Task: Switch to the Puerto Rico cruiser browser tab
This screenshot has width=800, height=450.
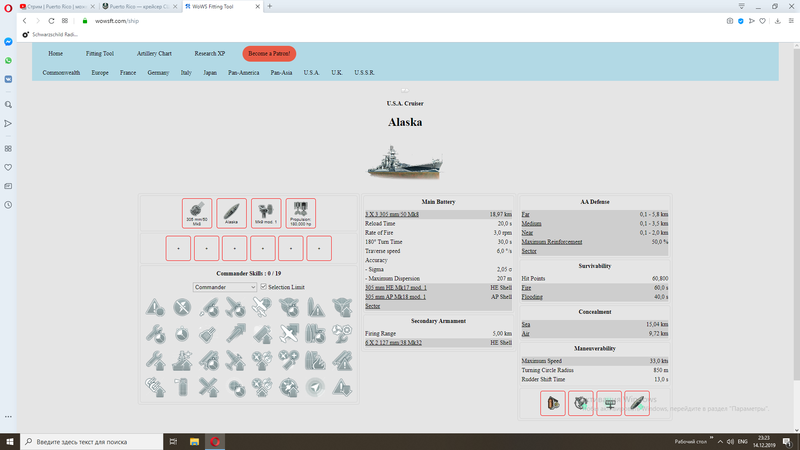Action: [139, 7]
